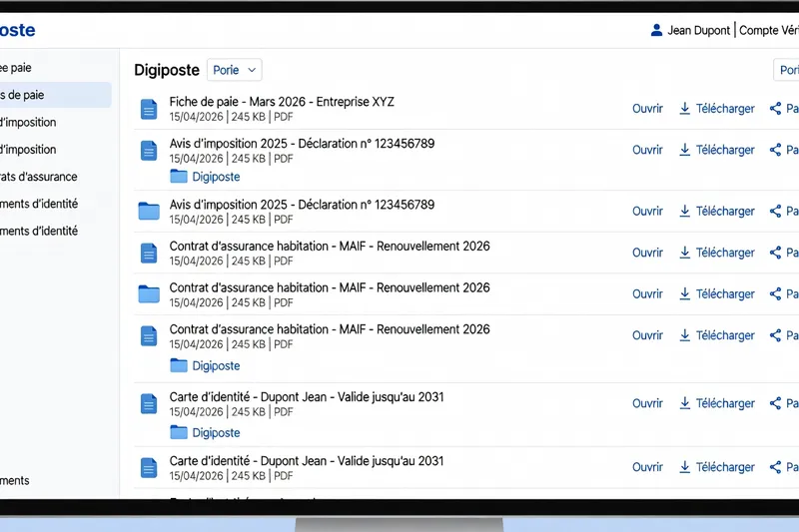
Task: Document icon of Contrat d'assurance row having Digiposte link
Action: click(149, 336)
